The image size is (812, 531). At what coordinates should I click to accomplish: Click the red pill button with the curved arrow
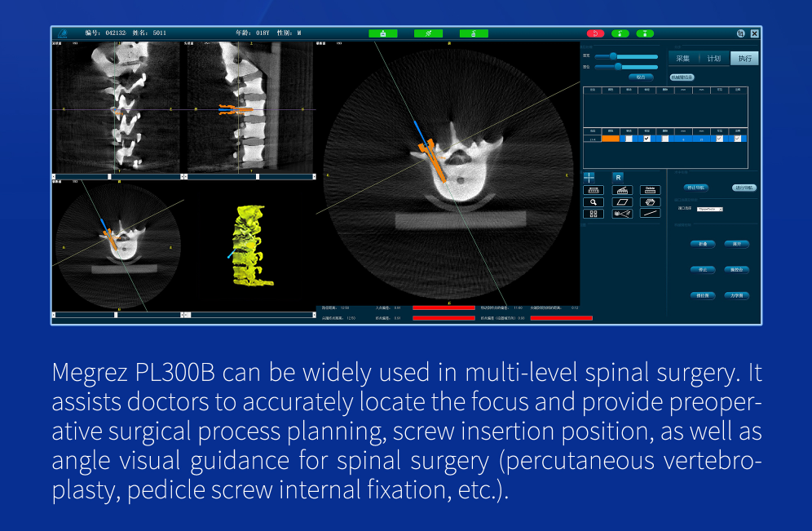(x=595, y=33)
